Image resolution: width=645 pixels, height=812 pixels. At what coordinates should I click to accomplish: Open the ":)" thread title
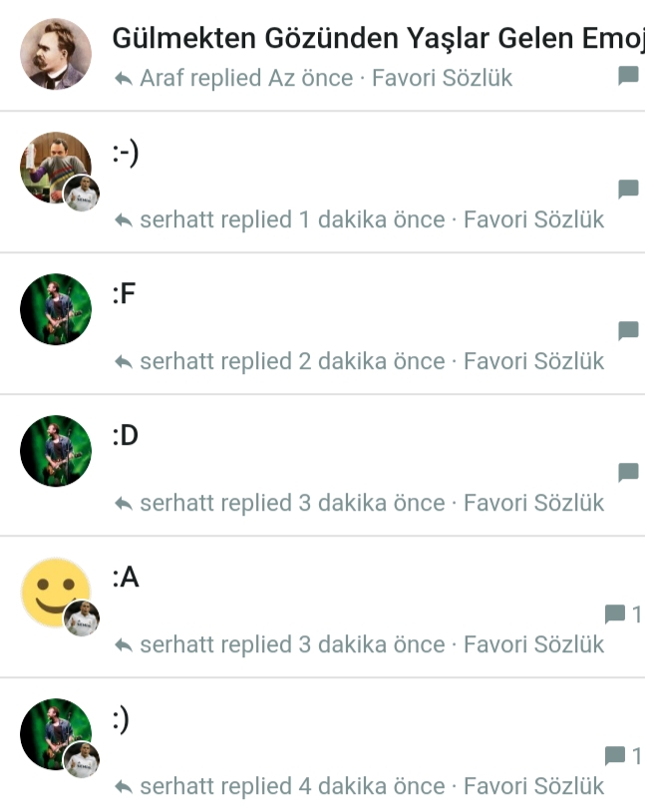(x=121, y=719)
